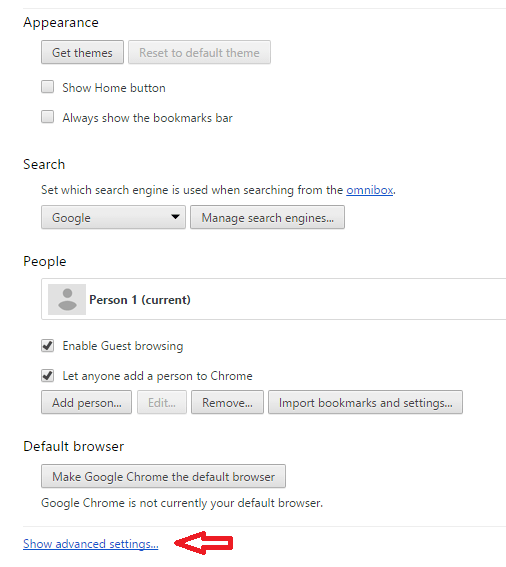
Task: Uncheck Let anyone add a person to Chrome
Action: 47,375
